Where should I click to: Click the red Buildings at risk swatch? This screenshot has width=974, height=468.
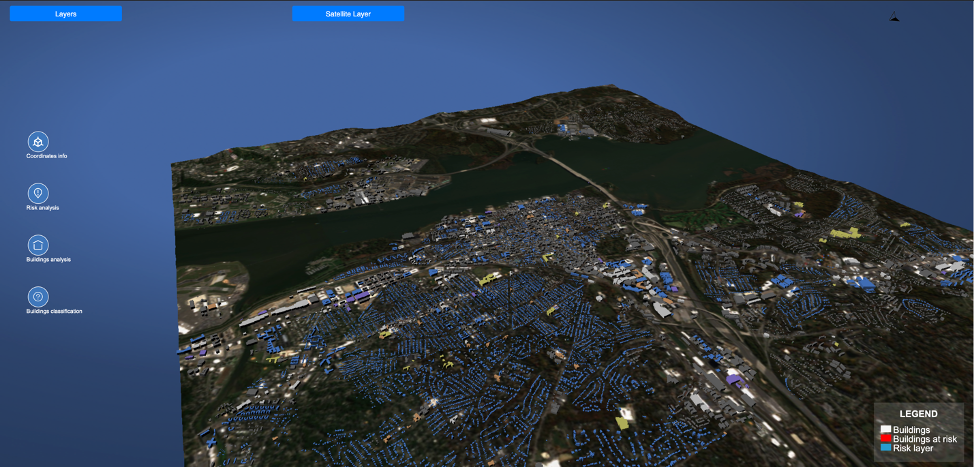[886, 438]
